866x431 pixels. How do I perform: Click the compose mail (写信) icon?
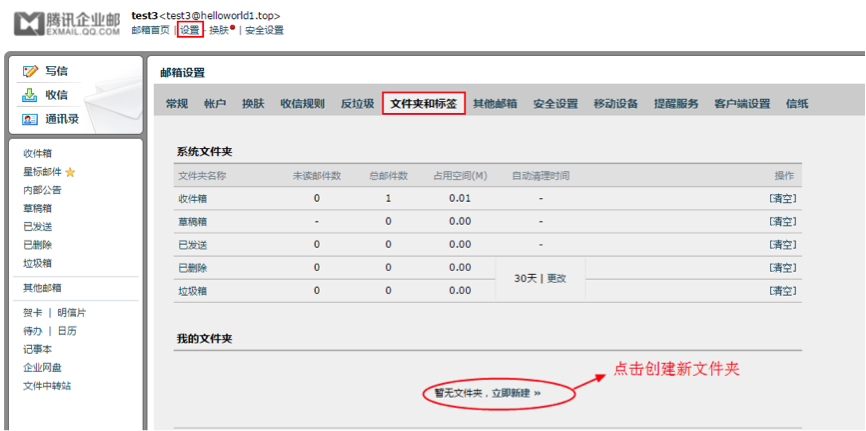[x=31, y=72]
